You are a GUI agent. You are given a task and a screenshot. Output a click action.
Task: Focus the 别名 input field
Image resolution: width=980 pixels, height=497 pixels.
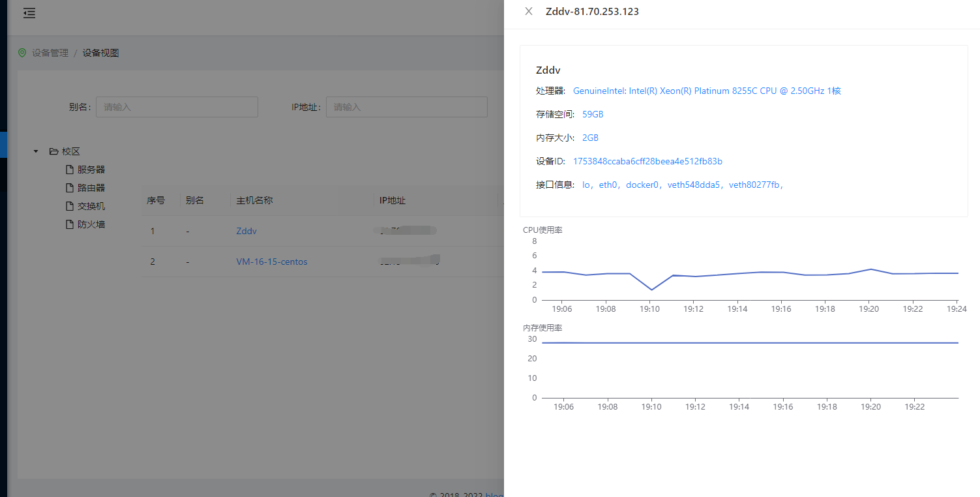click(177, 107)
